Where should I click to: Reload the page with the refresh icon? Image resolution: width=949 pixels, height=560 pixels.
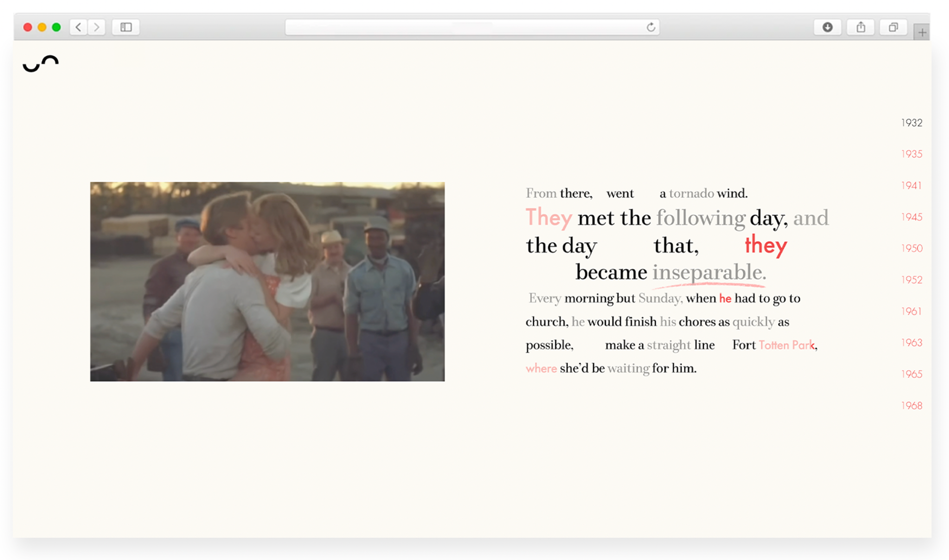(651, 27)
